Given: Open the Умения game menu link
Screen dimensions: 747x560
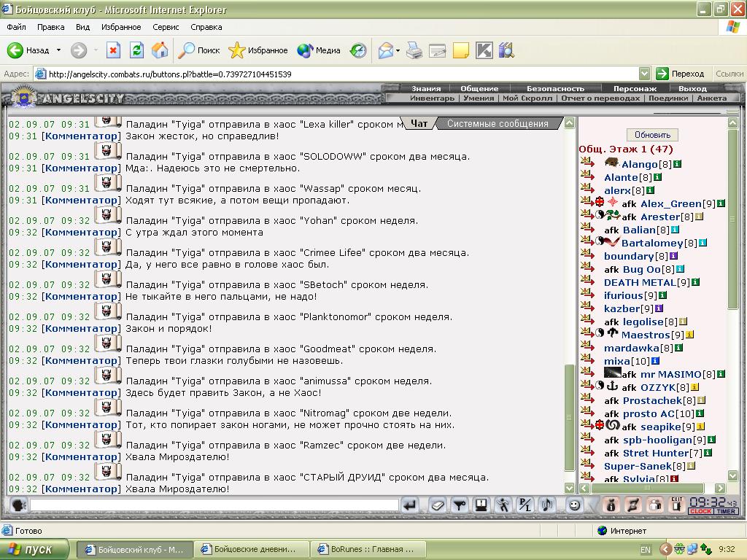Looking at the screenshot, I should tap(479, 98).
